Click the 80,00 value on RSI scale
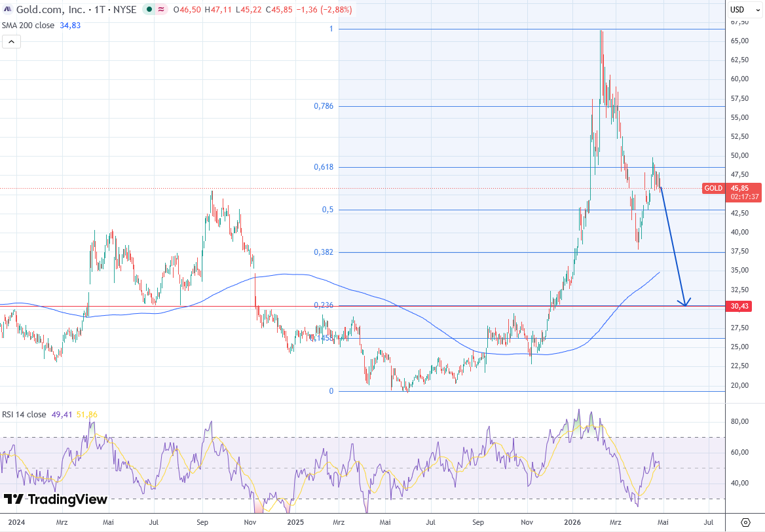The image size is (765, 532). point(739,421)
